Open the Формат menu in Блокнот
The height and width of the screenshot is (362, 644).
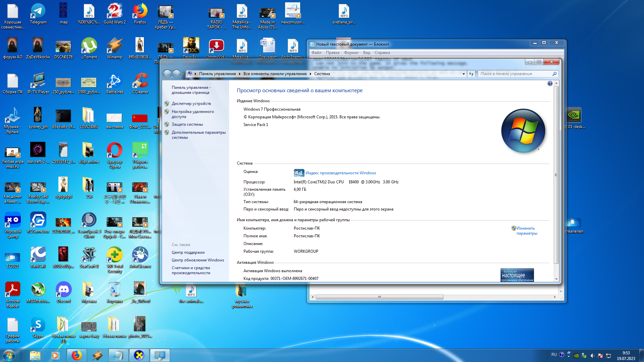coord(351,53)
